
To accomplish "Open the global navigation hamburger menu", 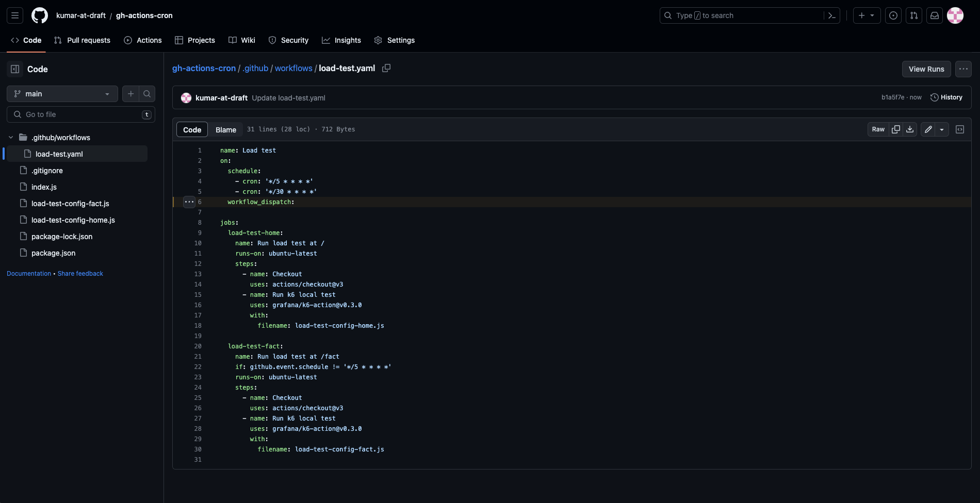I will pos(15,15).
